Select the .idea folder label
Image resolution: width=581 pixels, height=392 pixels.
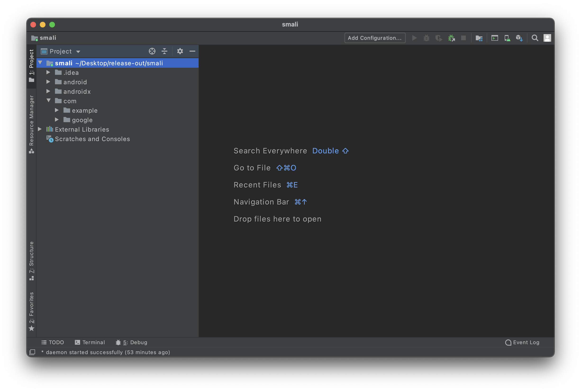point(71,73)
